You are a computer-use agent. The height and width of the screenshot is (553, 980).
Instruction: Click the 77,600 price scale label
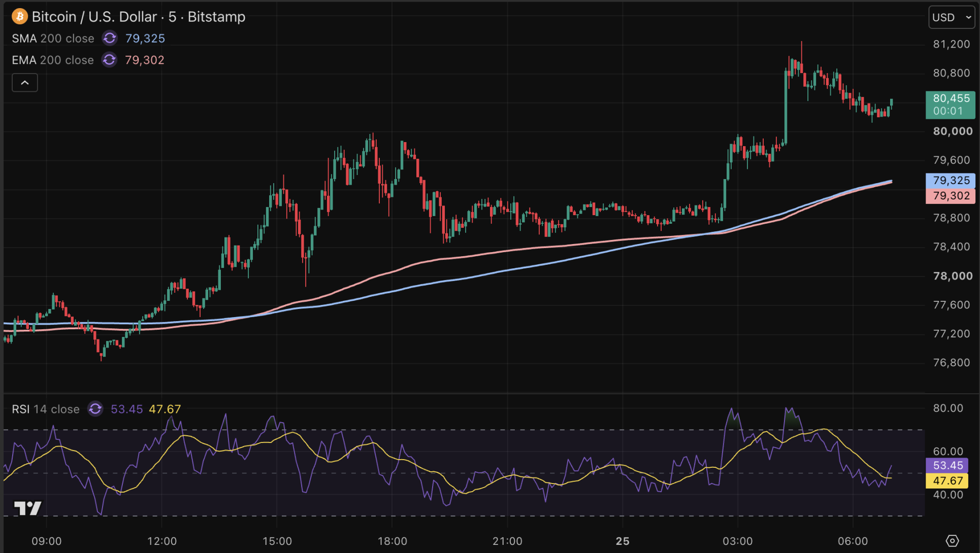952,305
